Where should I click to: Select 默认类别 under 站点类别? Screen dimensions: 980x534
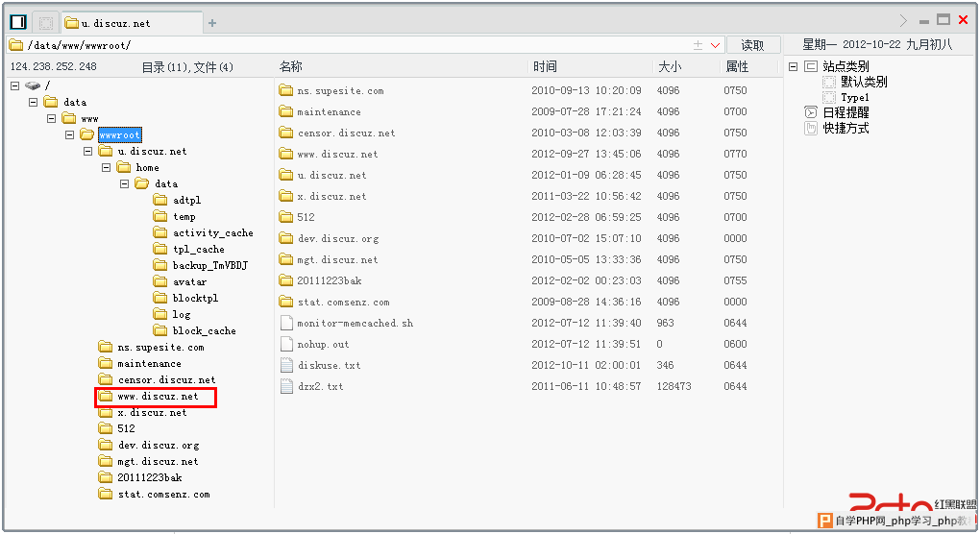(864, 82)
